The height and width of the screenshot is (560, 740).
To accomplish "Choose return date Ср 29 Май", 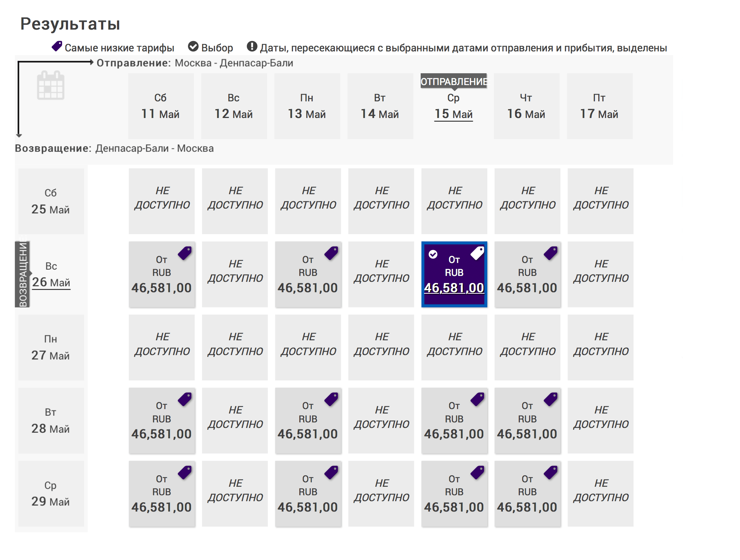I will click(51, 494).
